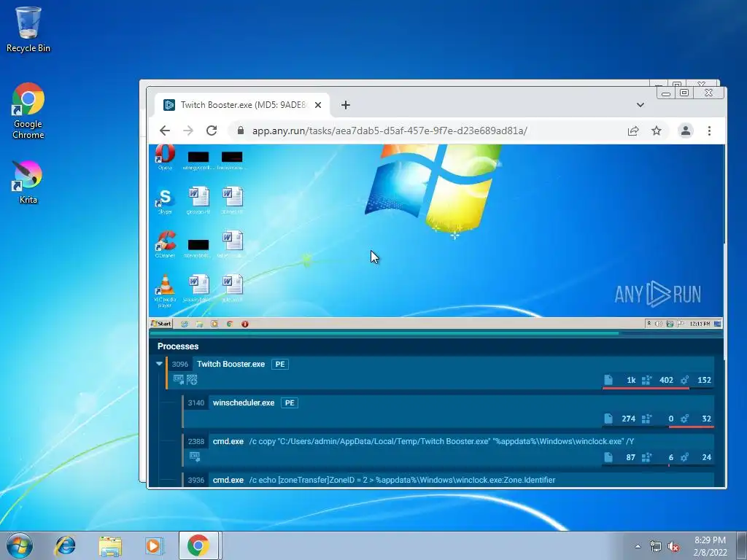Image resolution: width=747 pixels, height=560 pixels.
Task: Click the Skype icon in the sandbox desktop
Action: 165,201
